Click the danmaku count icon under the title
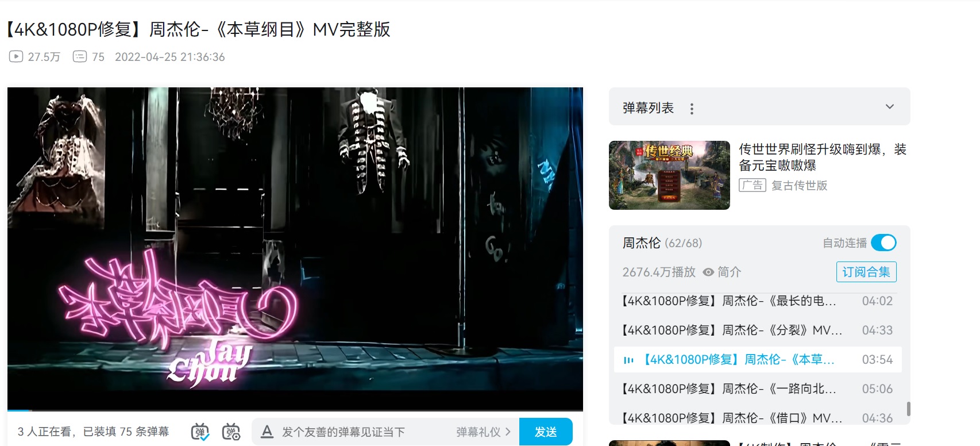This screenshot has width=980, height=446. tap(80, 56)
